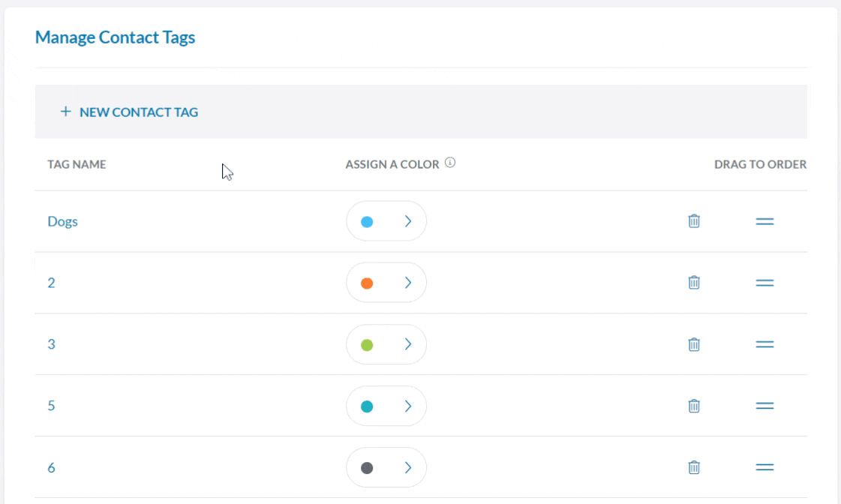
Task: Open color chevron for tag 2
Action: [408, 283]
